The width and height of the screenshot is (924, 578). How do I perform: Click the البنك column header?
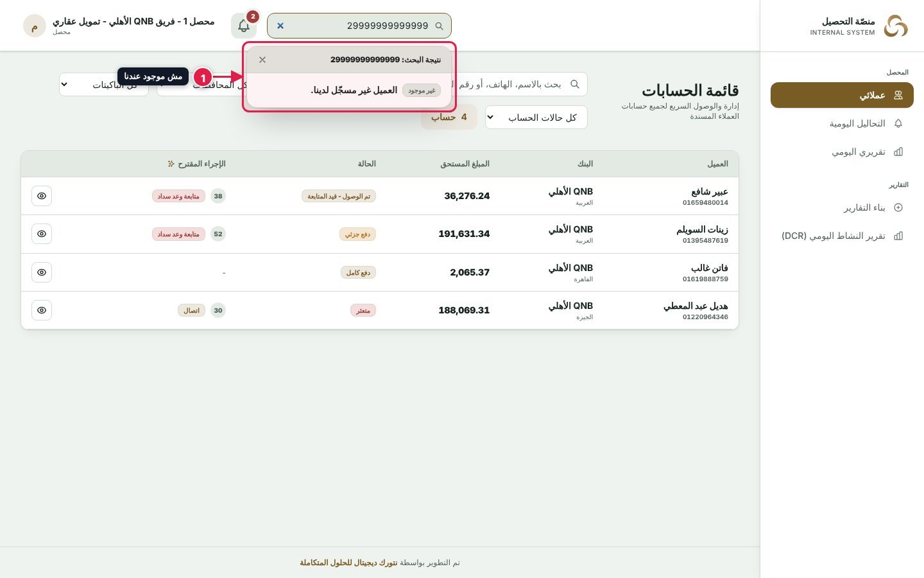click(585, 164)
